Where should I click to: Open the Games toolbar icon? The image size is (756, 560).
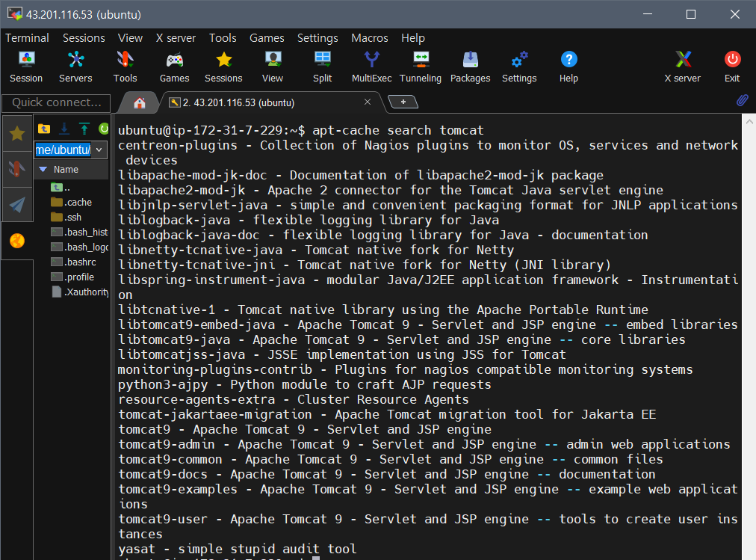[x=174, y=67]
